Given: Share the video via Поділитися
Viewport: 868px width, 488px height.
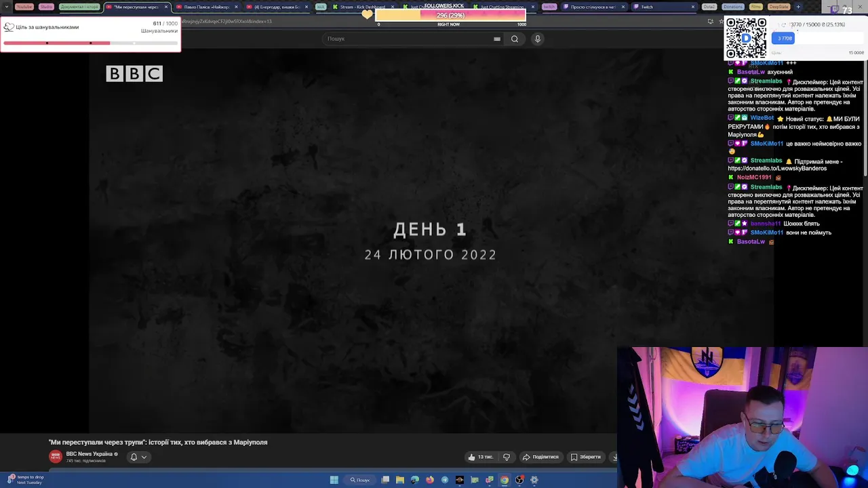Looking at the screenshot, I should pos(541,457).
